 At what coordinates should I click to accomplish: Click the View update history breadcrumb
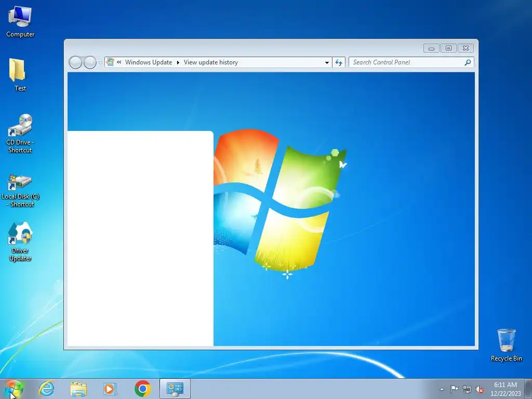click(x=211, y=62)
